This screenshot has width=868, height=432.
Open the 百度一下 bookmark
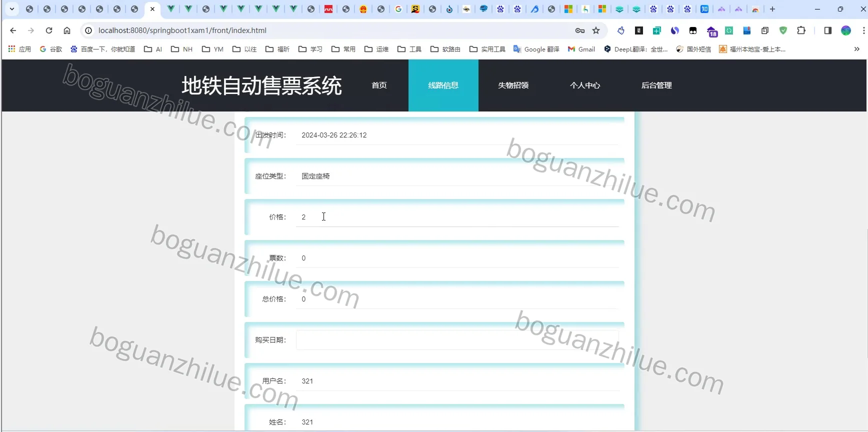point(103,49)
